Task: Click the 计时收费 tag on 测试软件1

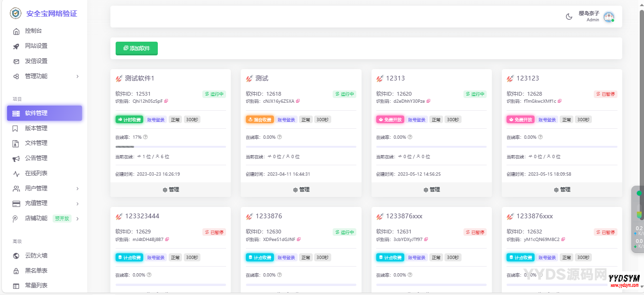Action: click(x=129, y=120)
